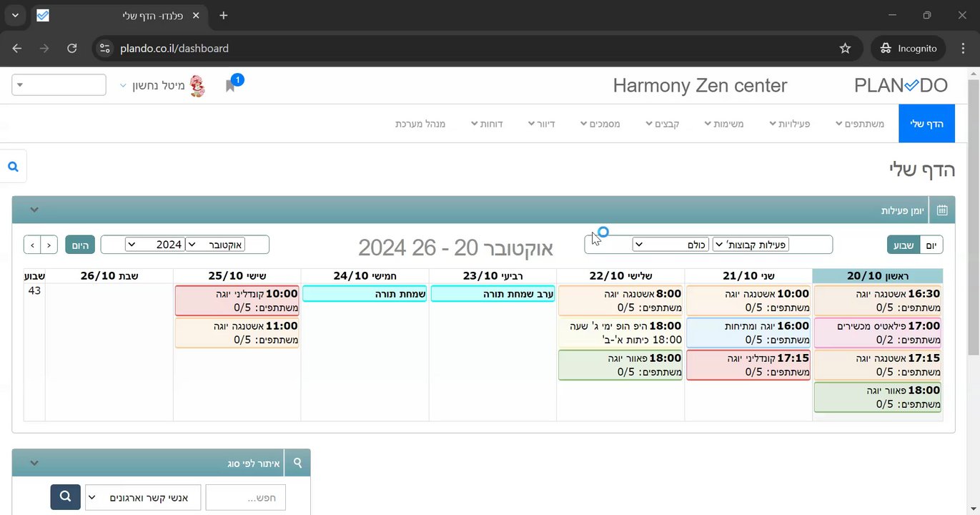This screenshot has height=515, width=980.
Task: Click the Harmony Zen center title
Action: pyautogui.click(x=700, y=86)
